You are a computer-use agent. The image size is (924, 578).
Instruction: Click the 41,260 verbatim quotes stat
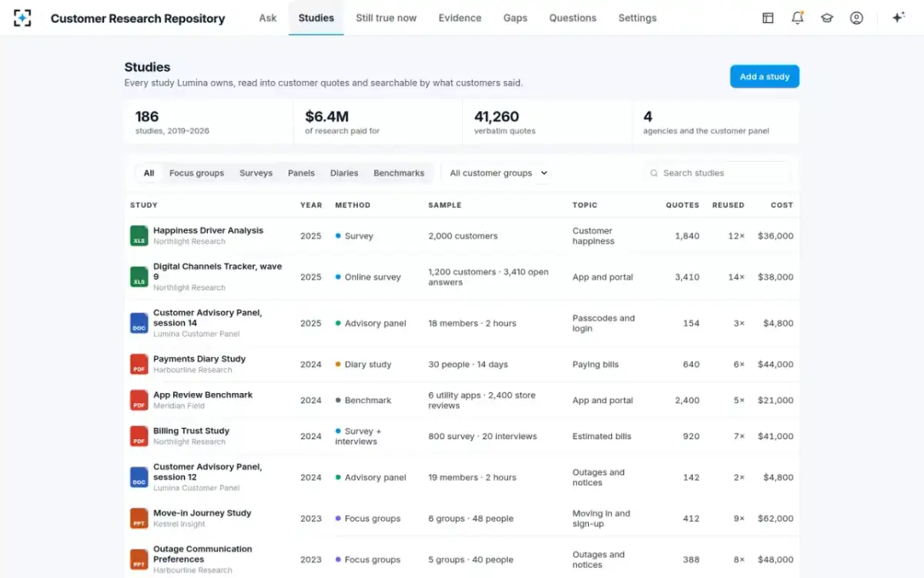[x=547, y=123]
